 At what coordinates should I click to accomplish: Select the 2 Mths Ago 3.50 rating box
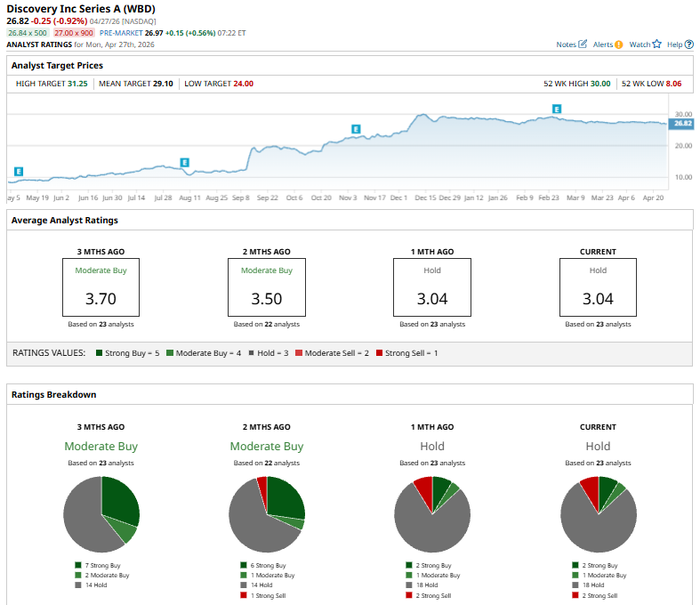click(x=266, y=287)
